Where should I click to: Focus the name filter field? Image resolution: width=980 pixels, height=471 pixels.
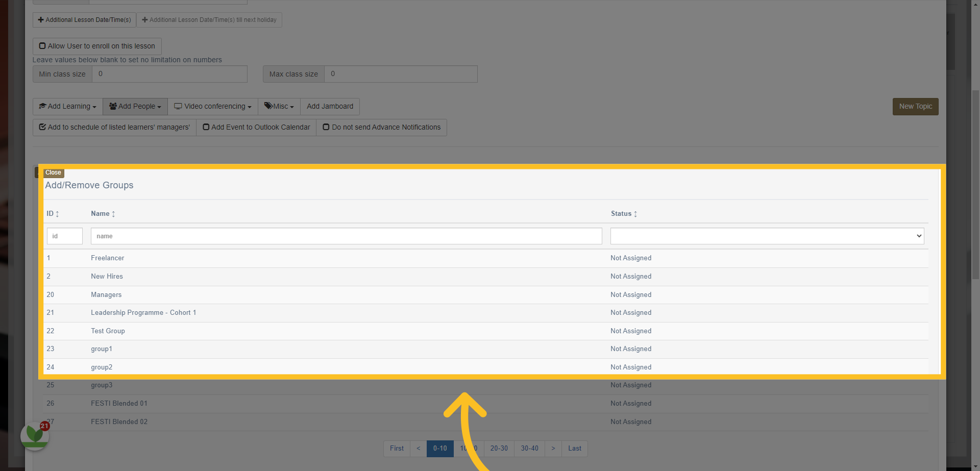(347, 236)
